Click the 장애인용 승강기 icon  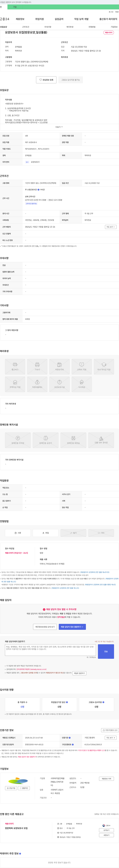(x=45, y=440)
